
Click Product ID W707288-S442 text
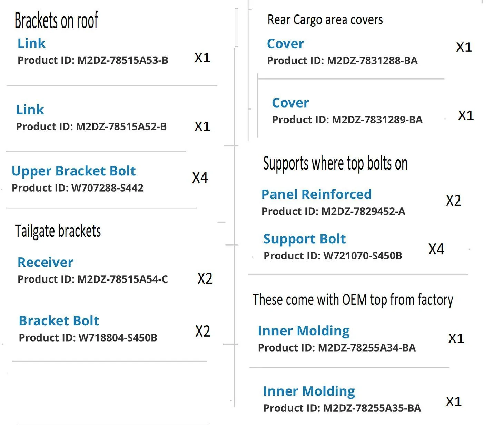pyautogui.click(x=78, y=188)
